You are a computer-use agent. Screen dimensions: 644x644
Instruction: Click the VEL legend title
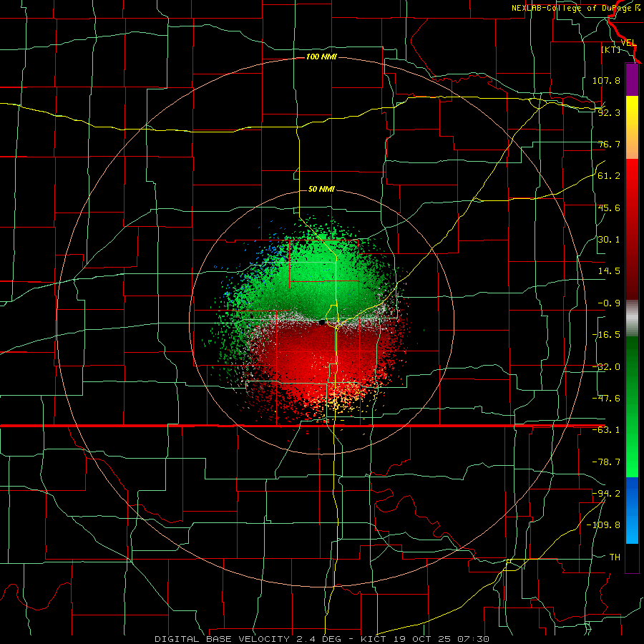point(628,43)
